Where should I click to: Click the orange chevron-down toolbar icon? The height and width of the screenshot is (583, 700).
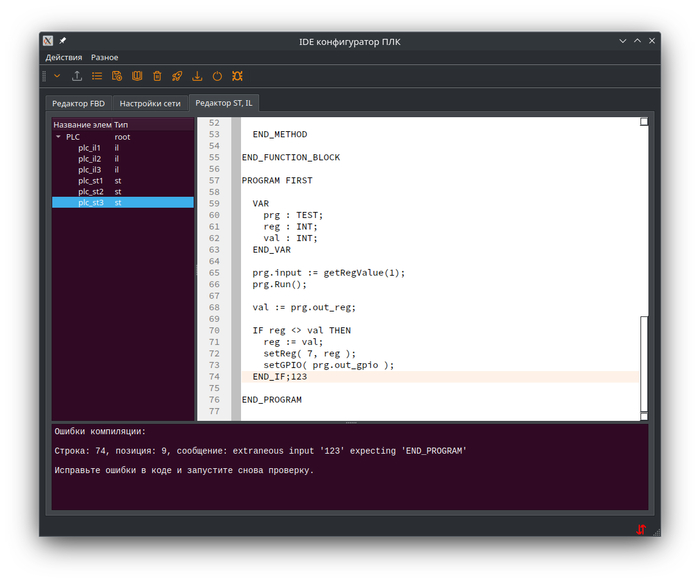pyautogui.click(x=57, y=76)
